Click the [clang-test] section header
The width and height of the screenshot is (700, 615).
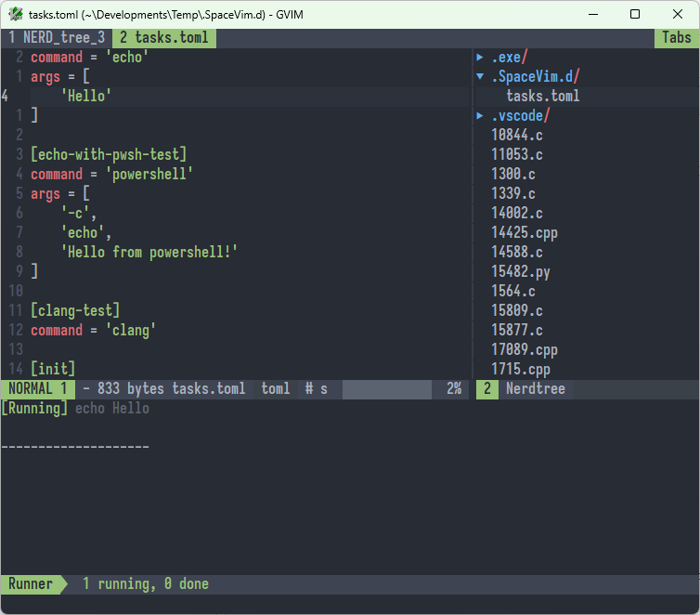click(x=75, y=310)
